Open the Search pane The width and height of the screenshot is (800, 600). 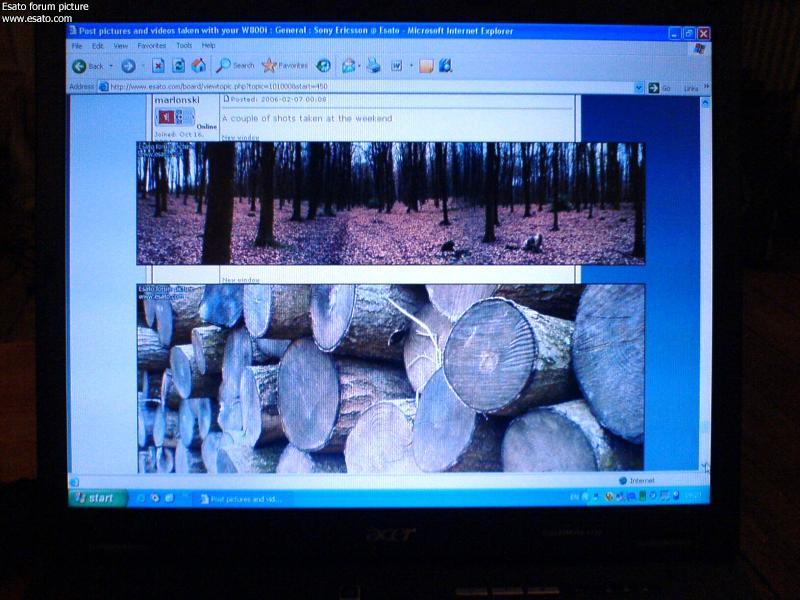pos(235,65)
